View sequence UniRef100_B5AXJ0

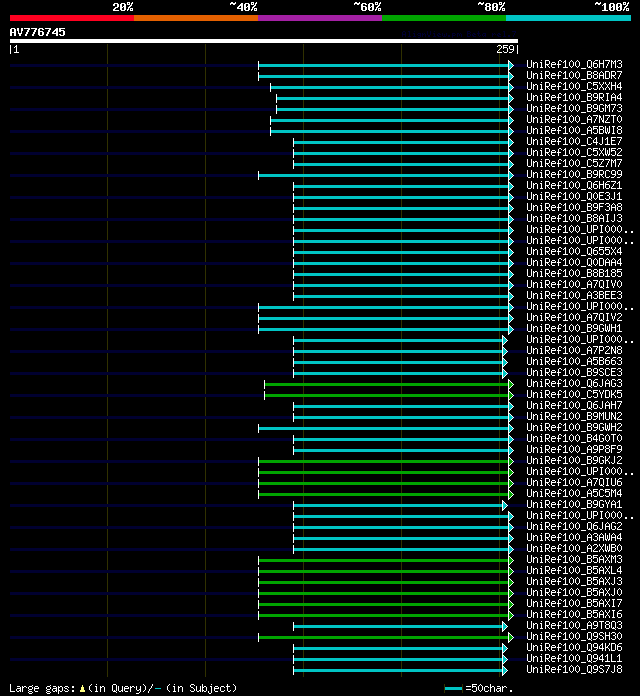click(574, 593)
